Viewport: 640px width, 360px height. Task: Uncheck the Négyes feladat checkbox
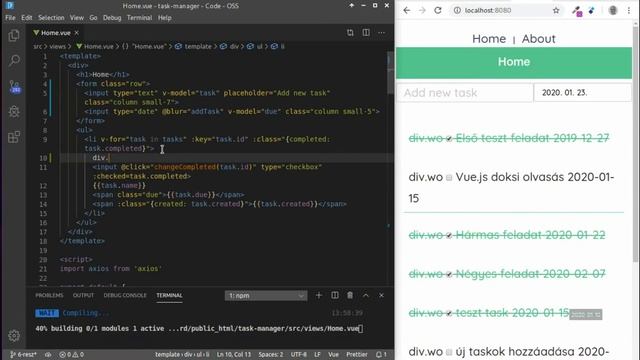click(449, 274)
